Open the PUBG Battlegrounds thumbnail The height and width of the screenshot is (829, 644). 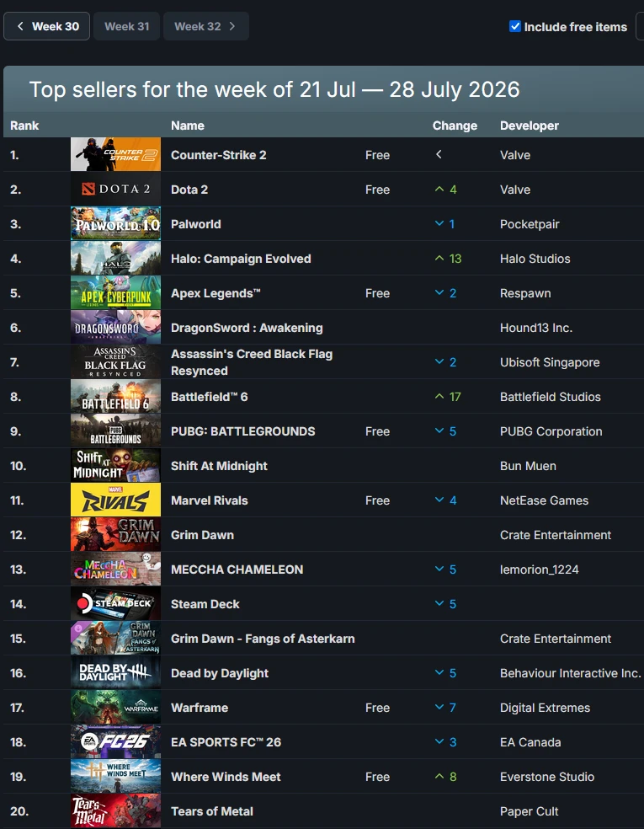click(115, 431)
